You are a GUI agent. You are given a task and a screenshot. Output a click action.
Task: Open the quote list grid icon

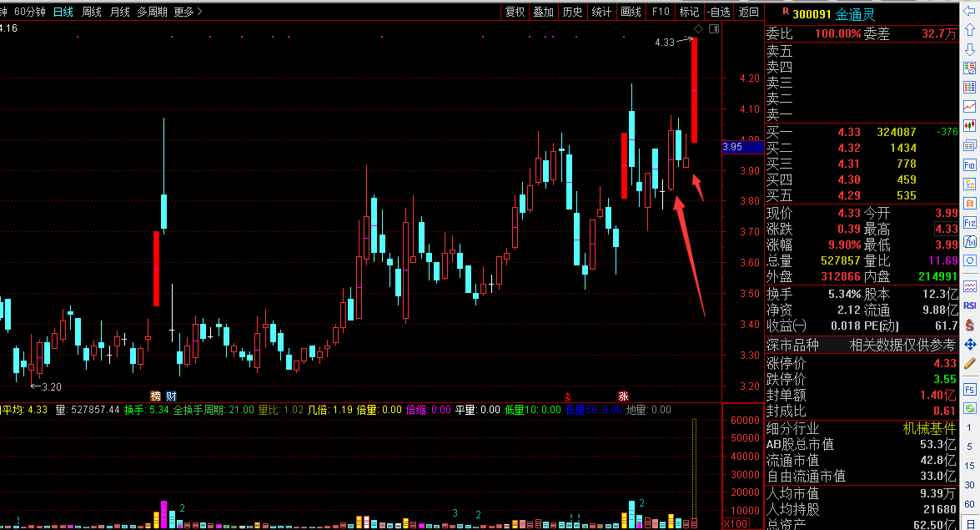click(969, 87)
